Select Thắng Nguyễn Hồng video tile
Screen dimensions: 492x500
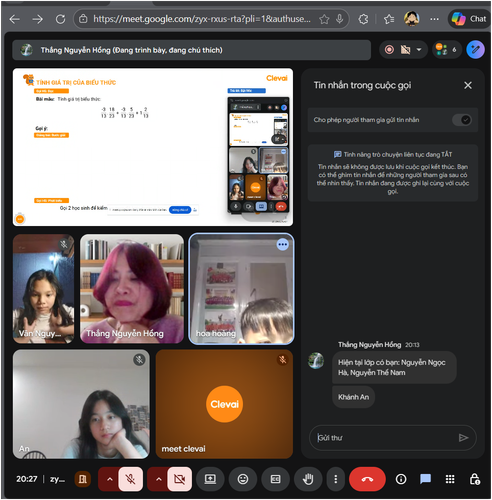pyautogui.click(x=132, y=289)
